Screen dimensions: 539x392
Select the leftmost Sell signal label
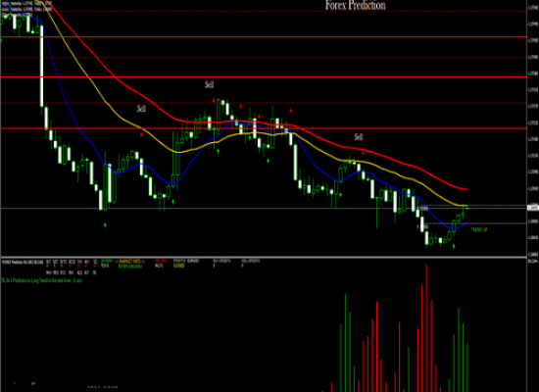(x=141, y=109)
